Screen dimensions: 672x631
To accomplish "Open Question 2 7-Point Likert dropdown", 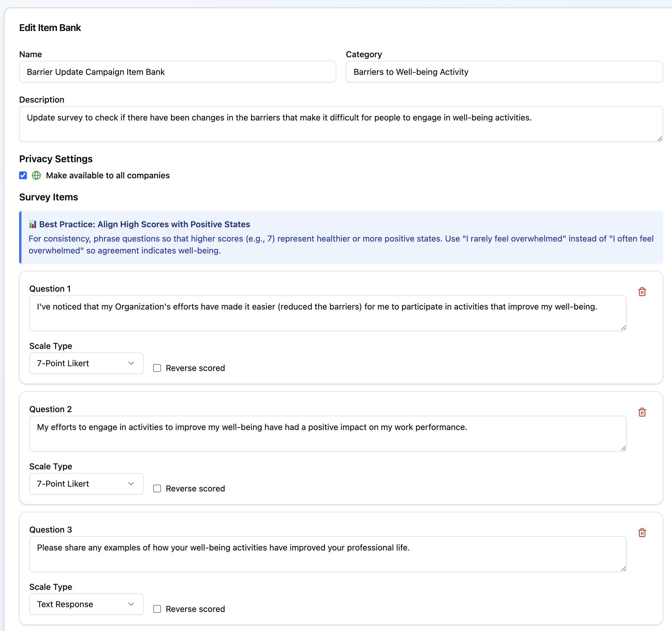I will 86,484.
